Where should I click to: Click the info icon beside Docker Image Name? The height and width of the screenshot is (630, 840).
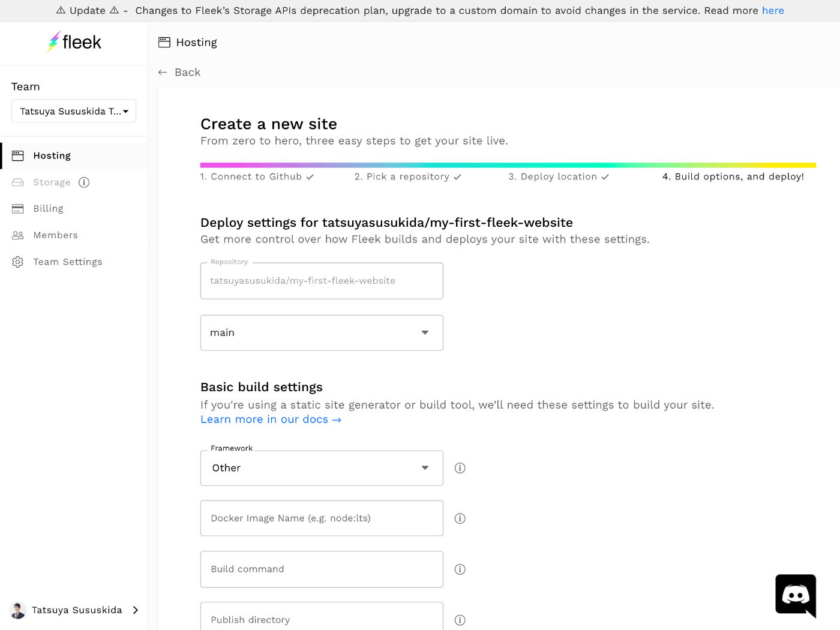click(460, 518)
